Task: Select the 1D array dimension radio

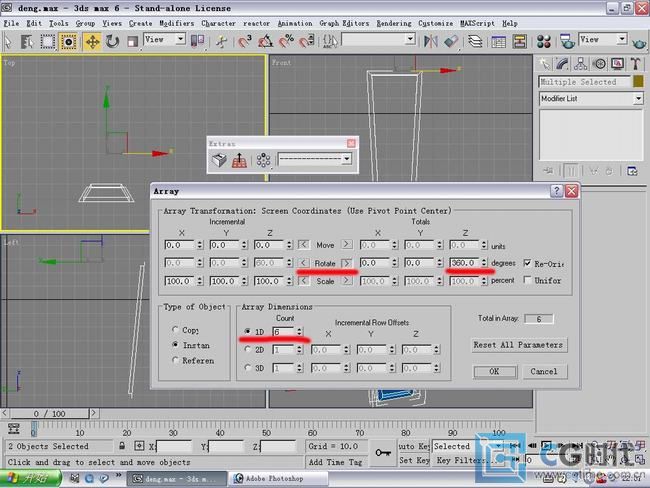Action: [x=247, y=331]
